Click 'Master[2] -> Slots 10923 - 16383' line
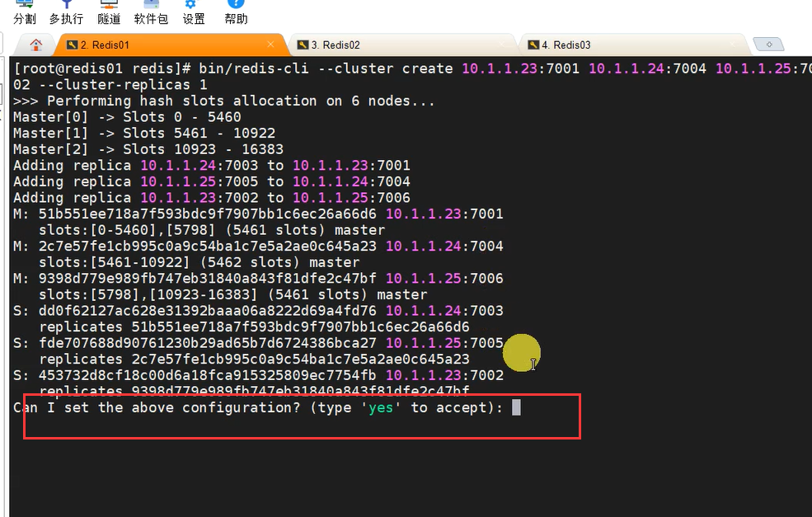The width and height of the screenshot is (812, 517). (148, 149)
